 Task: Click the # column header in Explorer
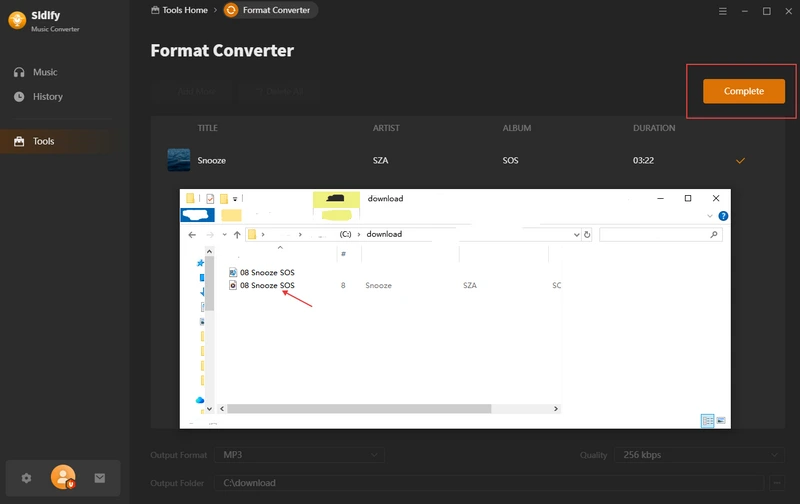344,254
